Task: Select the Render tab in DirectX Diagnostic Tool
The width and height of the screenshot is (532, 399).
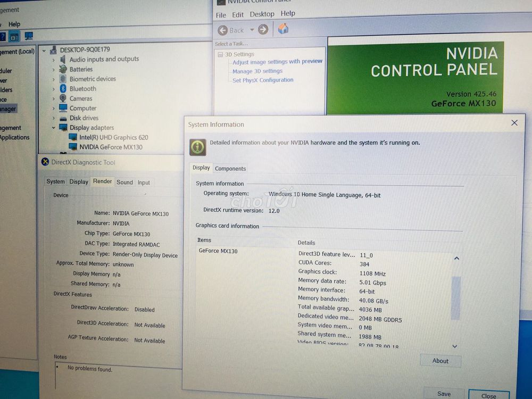Action: coord(103,181)
